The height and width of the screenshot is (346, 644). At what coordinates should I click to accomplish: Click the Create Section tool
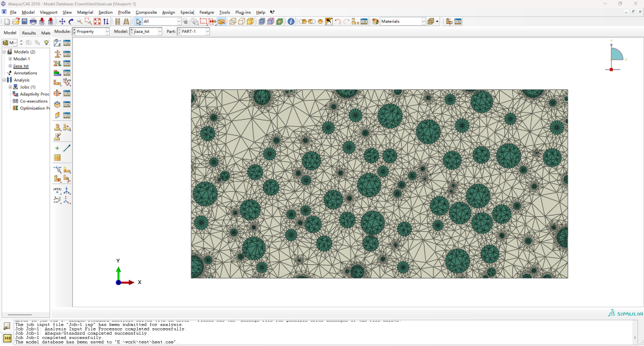pos(57,54)
